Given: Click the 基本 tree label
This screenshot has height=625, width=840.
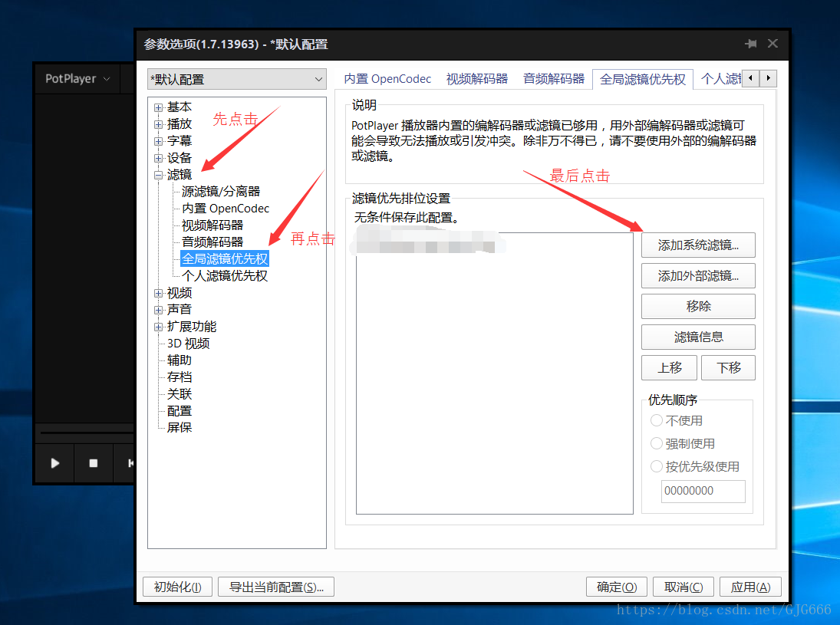Looking at the screenshot, I should pyautogui.click(x=179, y=107).
